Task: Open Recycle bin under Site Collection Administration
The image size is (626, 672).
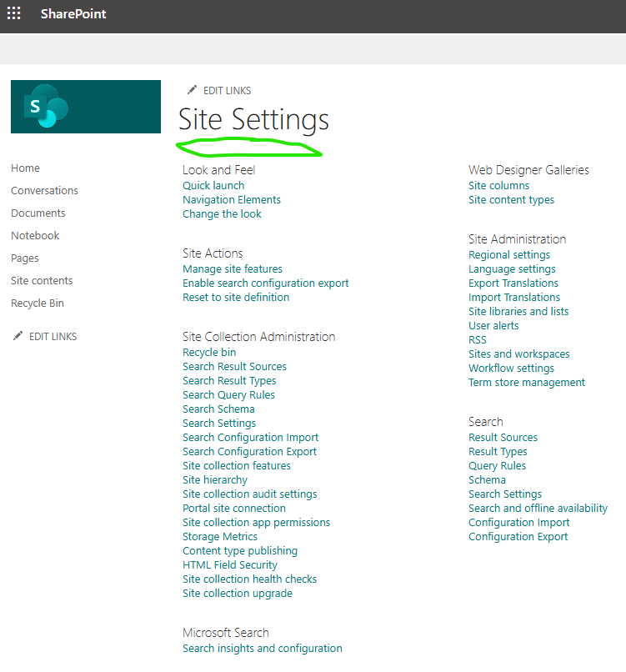Action: 209,353
